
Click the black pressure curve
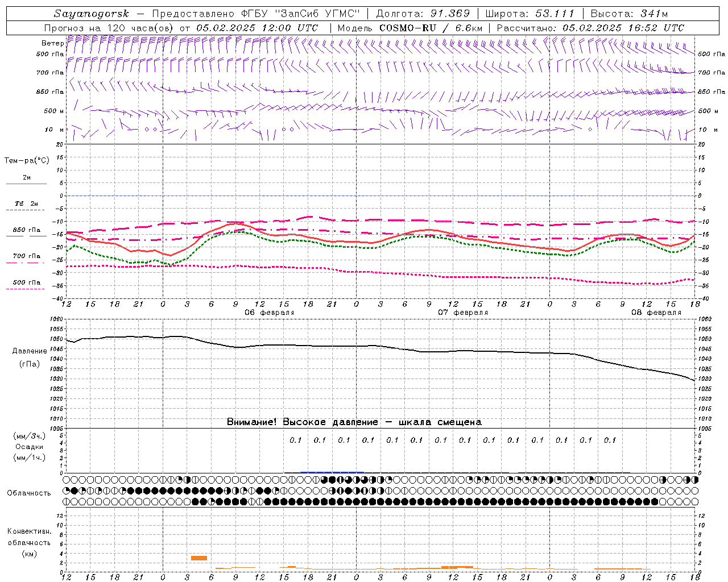[381, 347]
